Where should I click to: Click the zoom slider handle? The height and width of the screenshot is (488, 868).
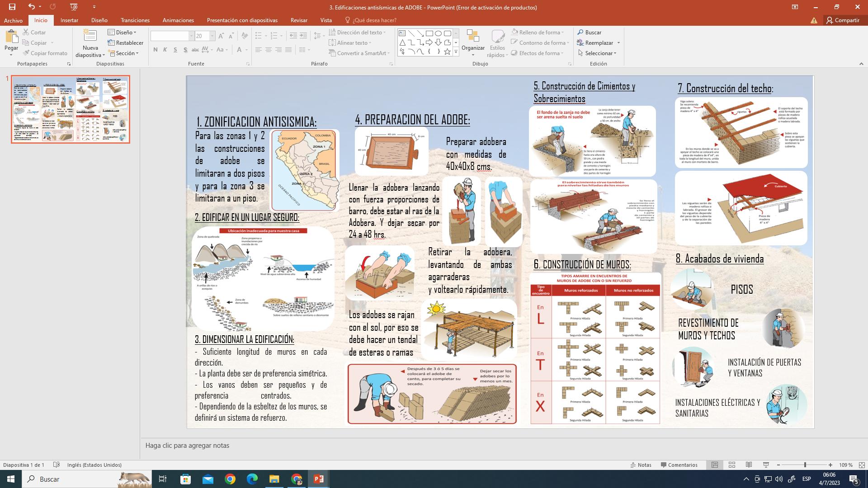(805, 465)
